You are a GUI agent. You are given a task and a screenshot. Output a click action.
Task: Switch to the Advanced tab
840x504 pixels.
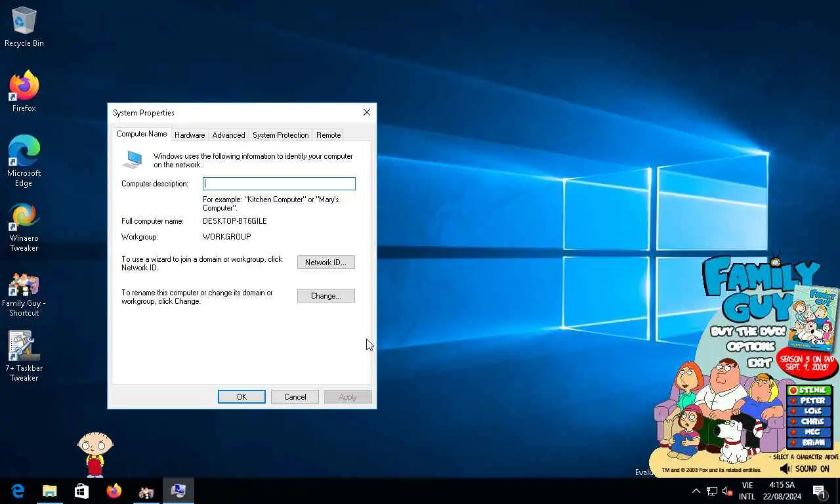coord(228,135)
